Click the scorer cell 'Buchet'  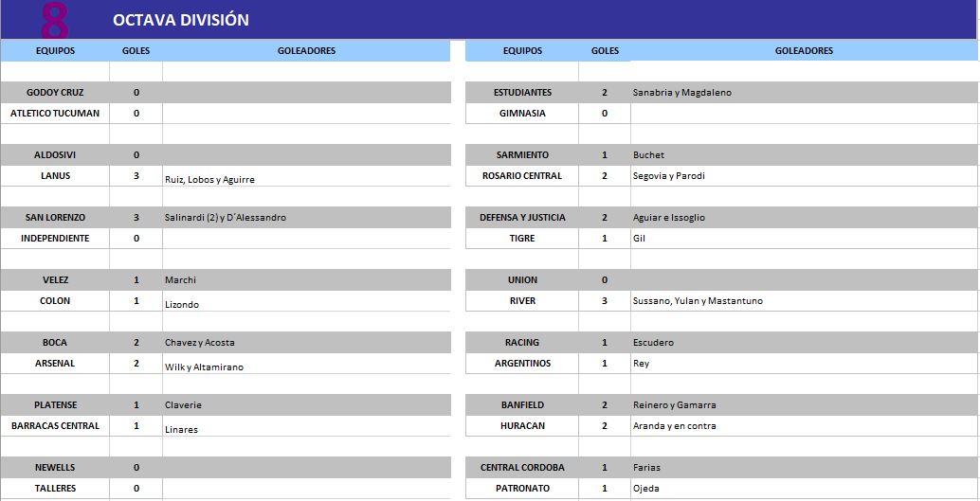(805, 155)
